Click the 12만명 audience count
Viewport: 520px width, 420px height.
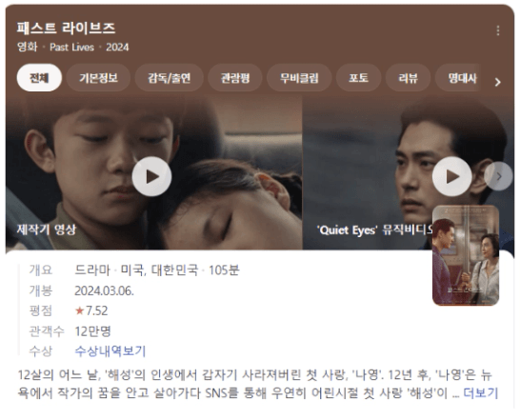pyautogui.click(x=92, y=331)
